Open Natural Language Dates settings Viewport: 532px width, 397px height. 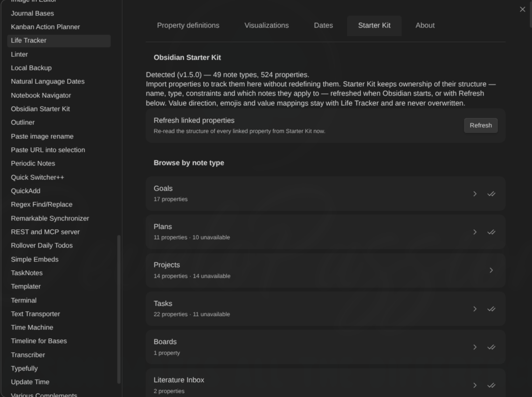pyautogui.click(x=59, y=82)
